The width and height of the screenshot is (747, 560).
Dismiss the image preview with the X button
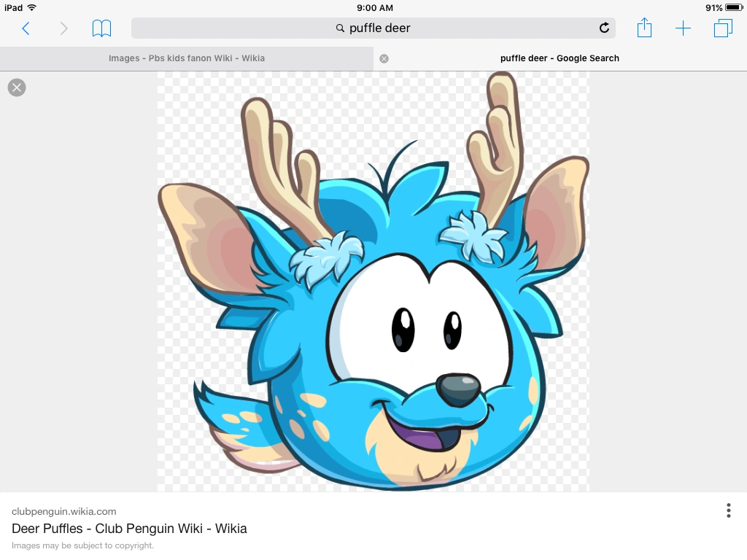pos(16,87)
